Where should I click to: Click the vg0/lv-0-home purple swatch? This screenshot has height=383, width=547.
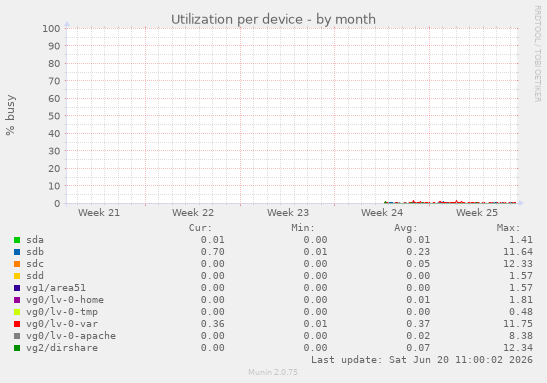tap(17, 300)
